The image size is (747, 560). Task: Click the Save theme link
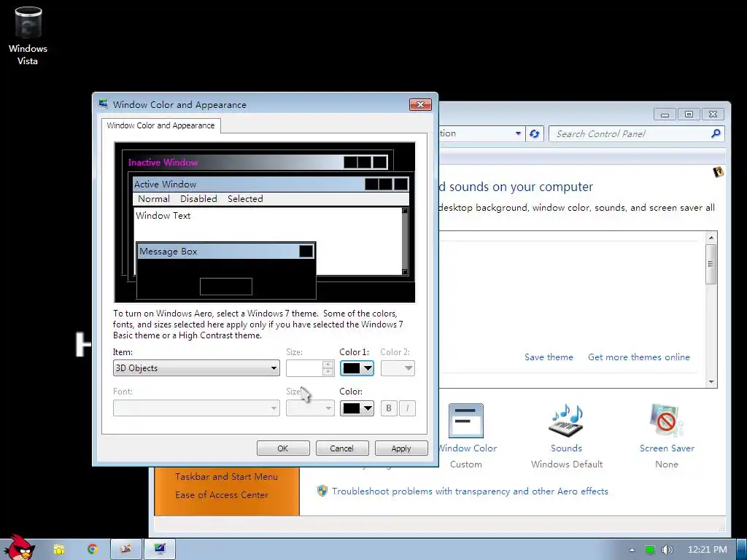coord(549,357)
